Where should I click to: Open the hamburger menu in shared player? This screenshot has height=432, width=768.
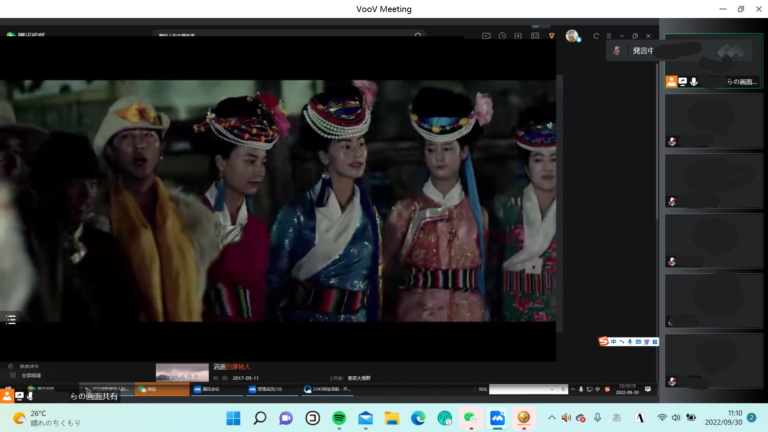(x=609, y=36)
